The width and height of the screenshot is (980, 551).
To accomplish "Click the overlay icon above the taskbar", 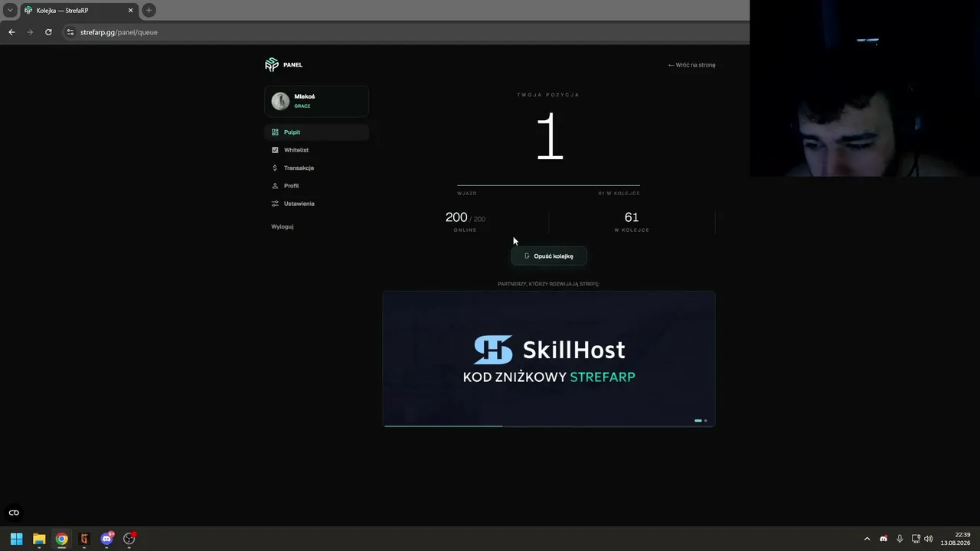I will tap(14, 513).
